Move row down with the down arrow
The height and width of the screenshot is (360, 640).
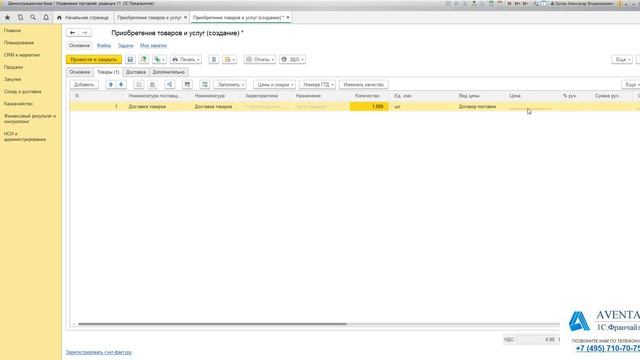[x=121, y=84]
